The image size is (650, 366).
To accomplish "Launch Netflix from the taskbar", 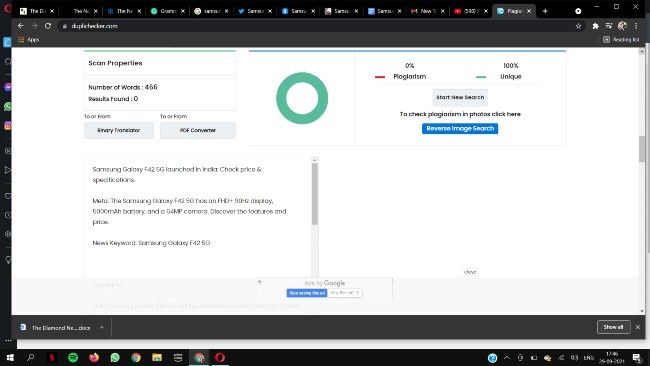I will coord(52,357).
